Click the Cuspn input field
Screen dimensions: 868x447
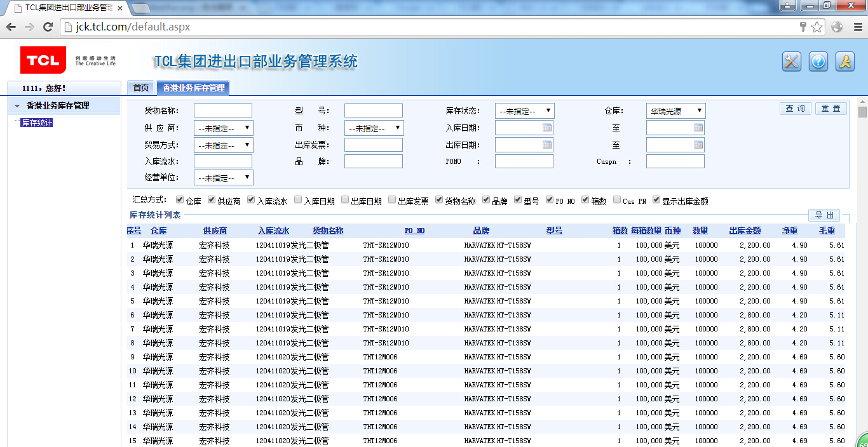(675, 161)
